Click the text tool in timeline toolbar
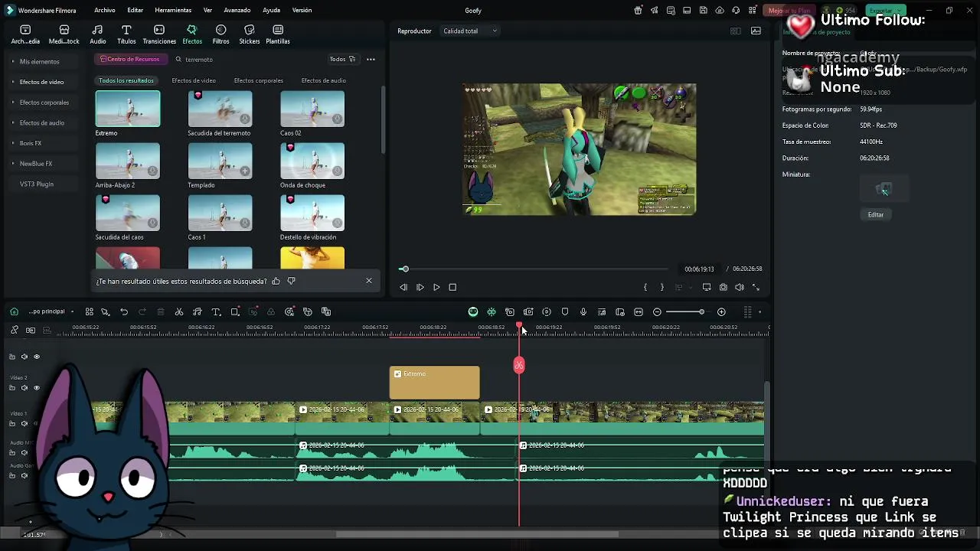Viewport: 980px width, 551px height. click(216, 312)
